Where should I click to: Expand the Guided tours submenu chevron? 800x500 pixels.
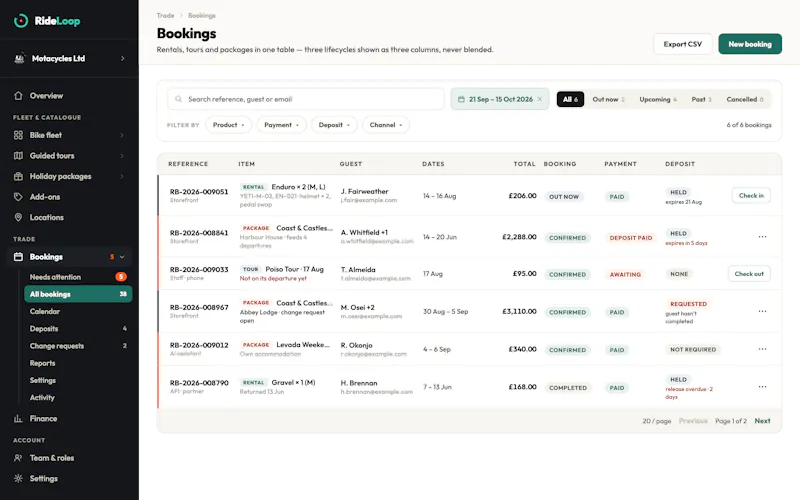pos(122,156)
